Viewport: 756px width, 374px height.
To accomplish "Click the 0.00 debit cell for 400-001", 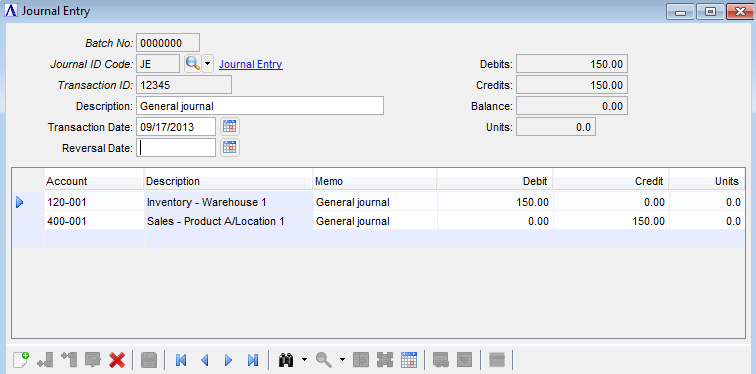I will [495, 221].
